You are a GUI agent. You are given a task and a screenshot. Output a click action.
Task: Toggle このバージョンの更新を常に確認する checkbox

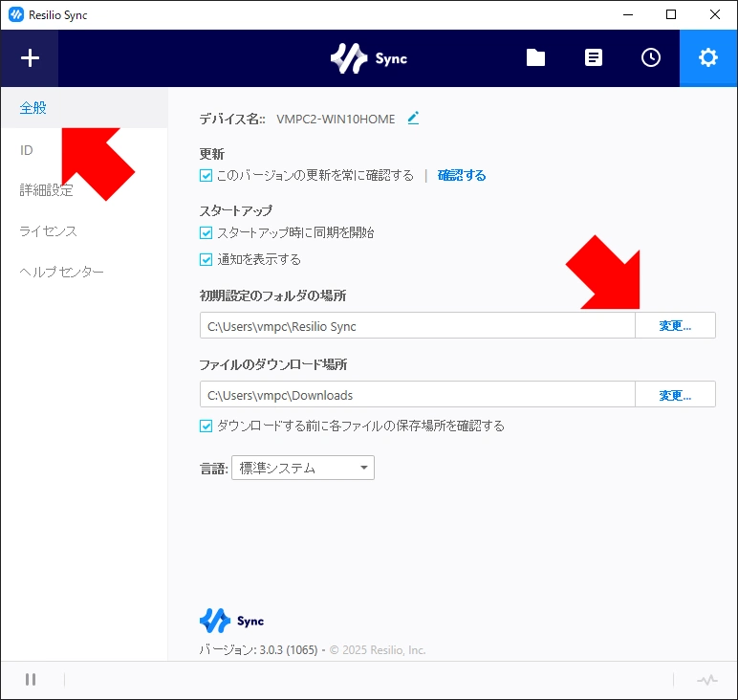[206, 176]
